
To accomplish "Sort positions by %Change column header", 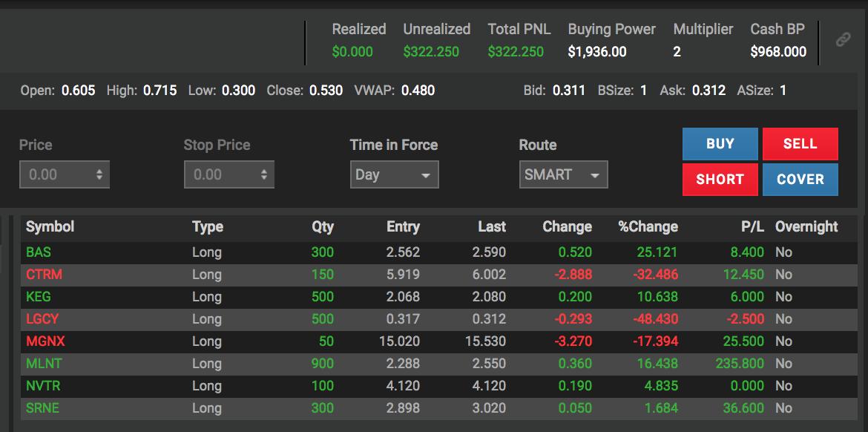I will click(648, 226).
